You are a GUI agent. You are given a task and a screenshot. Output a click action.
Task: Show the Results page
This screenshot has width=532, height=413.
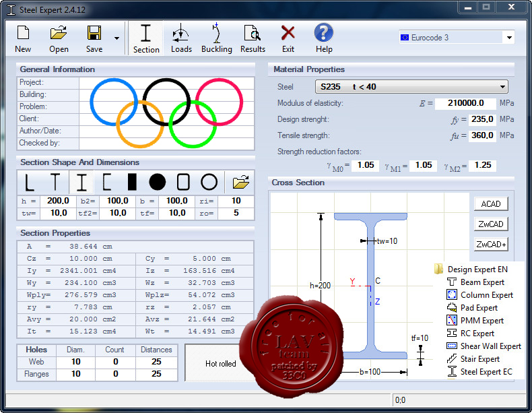coord(253,38)
